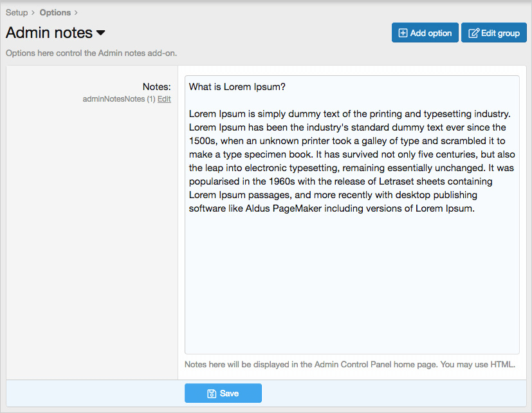Open the Admin notes title dropdown caret
This screenshot has width=532, height=413.
pyautogui.click(x=100, y=33)
